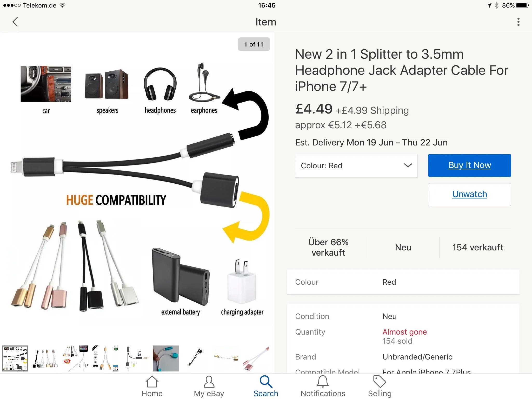Click the Buy It Now button
This screenshot has width=532, height=399.
pos(469,165)
